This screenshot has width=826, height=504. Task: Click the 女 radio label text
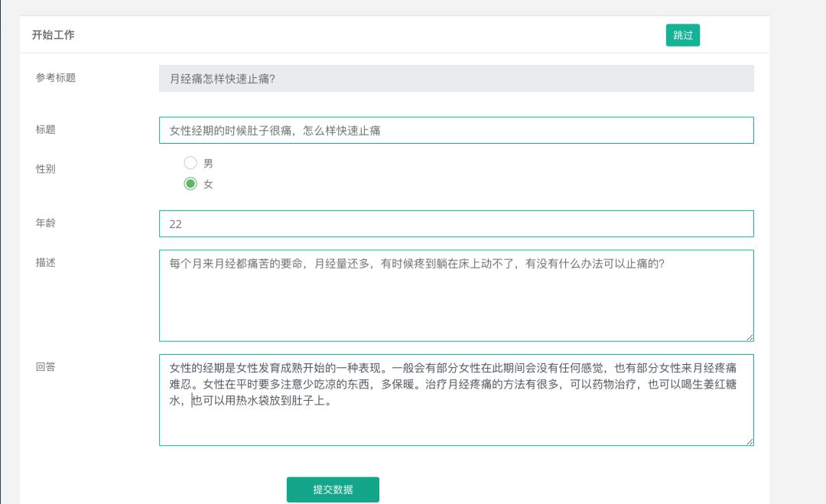[x=208, y=184]
